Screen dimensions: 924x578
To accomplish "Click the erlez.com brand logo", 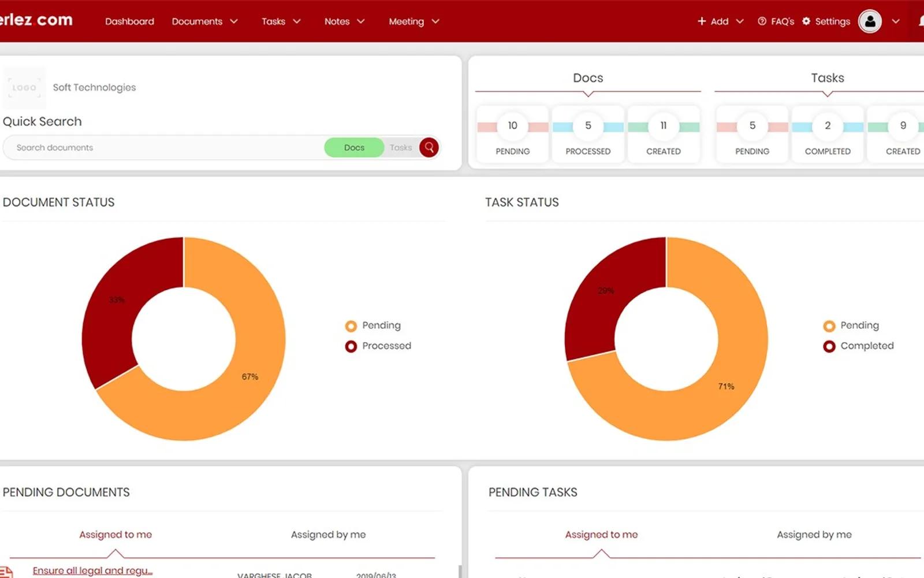I will pyautogui.click(x=36, y=20).
